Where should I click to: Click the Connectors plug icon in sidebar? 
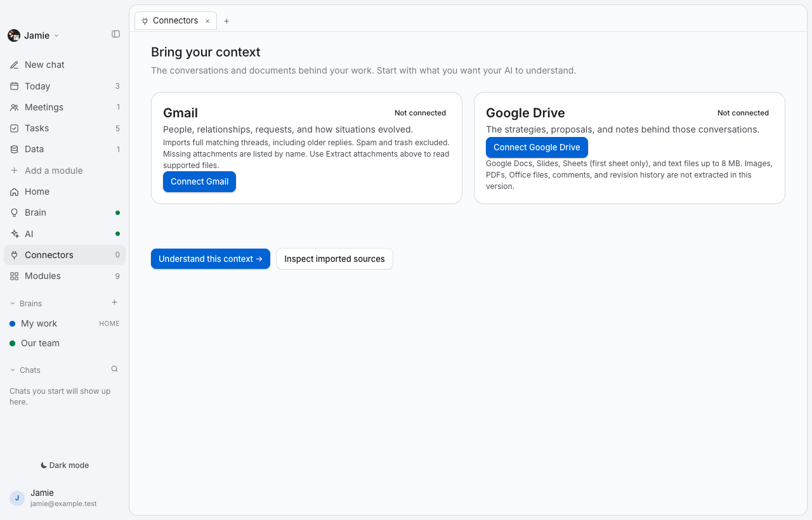point(15,255)
